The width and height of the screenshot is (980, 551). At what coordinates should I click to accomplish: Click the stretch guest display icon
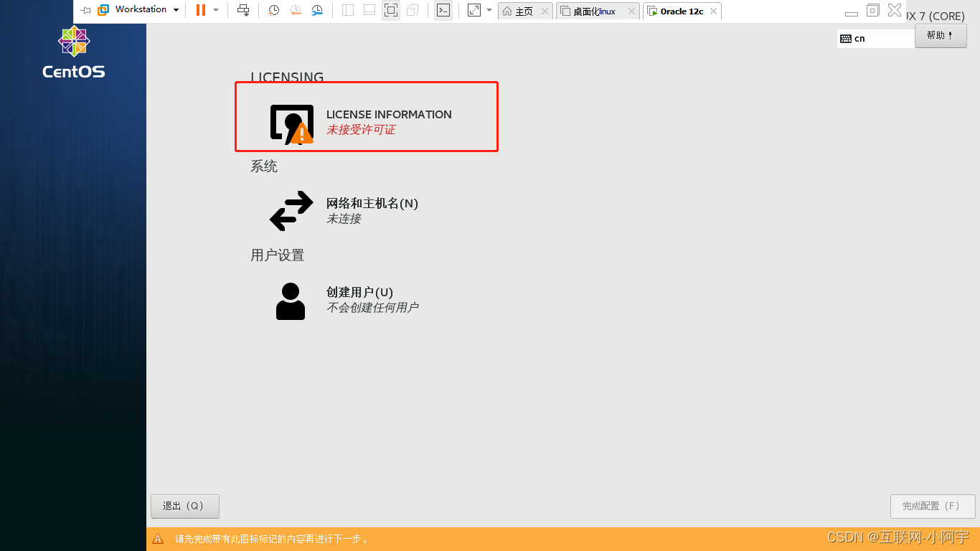(x=473, y=10)
